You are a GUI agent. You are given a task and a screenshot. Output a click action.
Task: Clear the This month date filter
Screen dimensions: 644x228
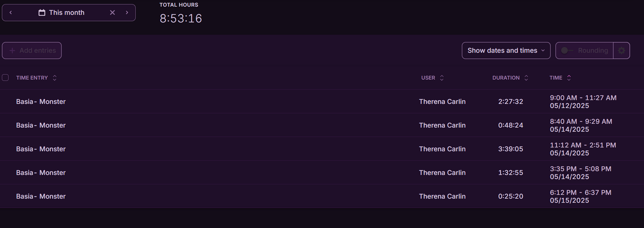click(112, 12)
